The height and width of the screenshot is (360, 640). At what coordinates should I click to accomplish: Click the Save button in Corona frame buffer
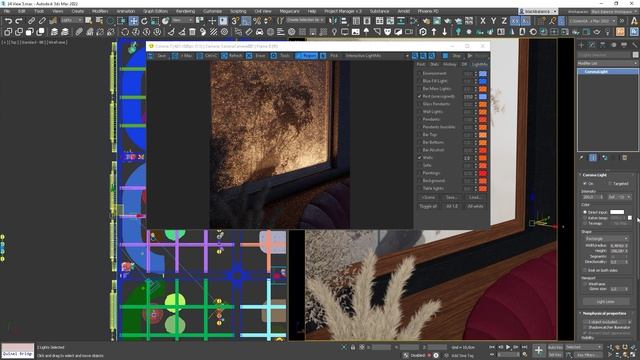tap(162, 56)
